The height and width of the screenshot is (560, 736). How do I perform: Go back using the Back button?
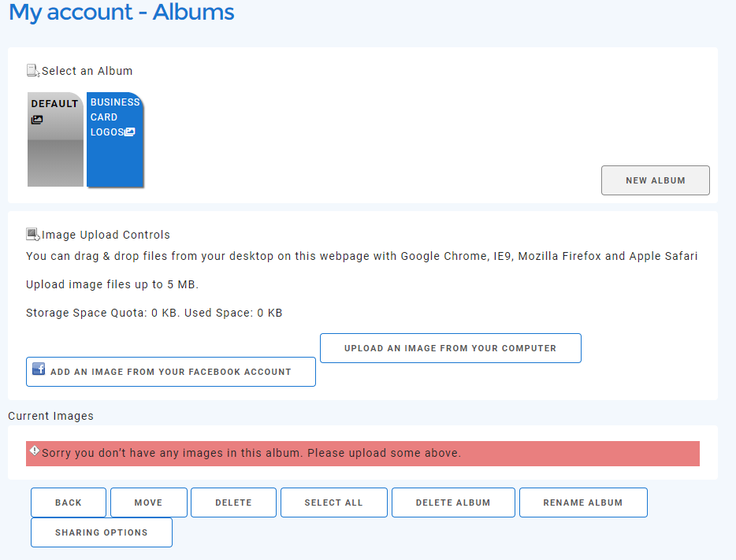coord(69,503)
